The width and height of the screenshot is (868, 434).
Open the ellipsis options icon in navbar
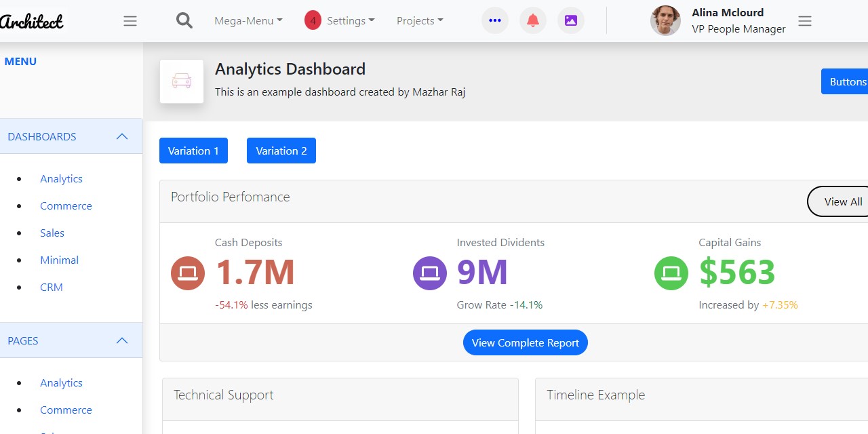(495, 20)
